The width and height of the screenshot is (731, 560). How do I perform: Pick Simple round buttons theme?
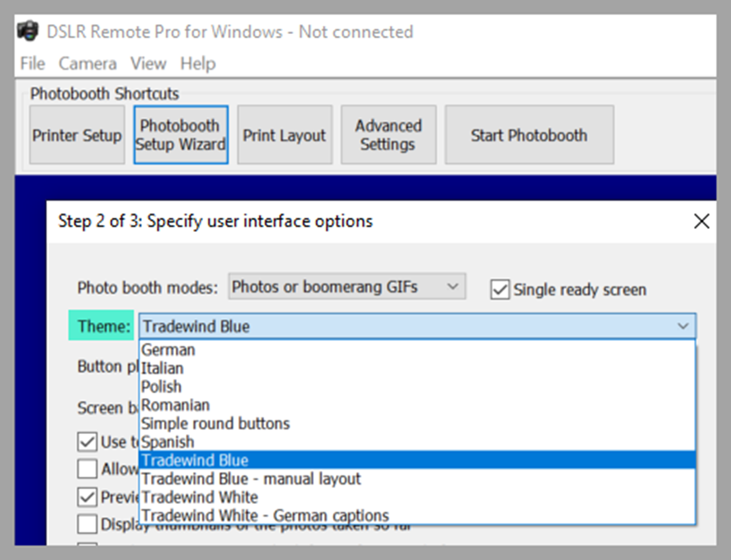point(417,423)
